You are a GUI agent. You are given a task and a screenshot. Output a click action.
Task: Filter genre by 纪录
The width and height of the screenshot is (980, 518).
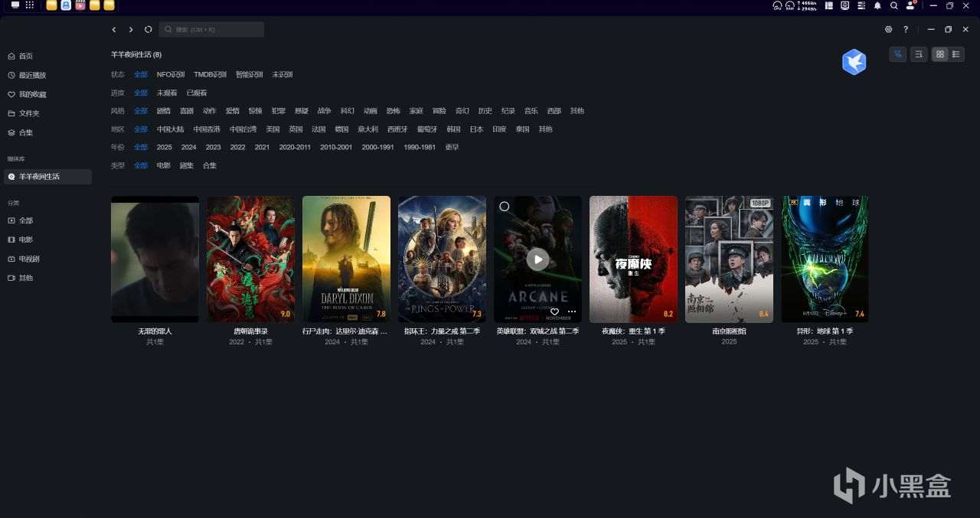(x=508, y=111)
